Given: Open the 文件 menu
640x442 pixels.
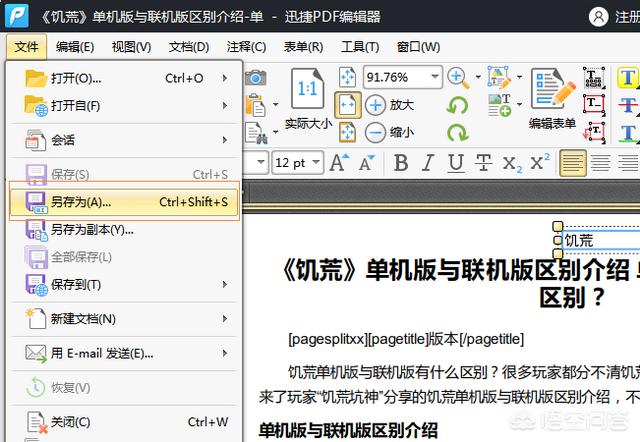Looking at the screenshot, I should coord(27,47).
